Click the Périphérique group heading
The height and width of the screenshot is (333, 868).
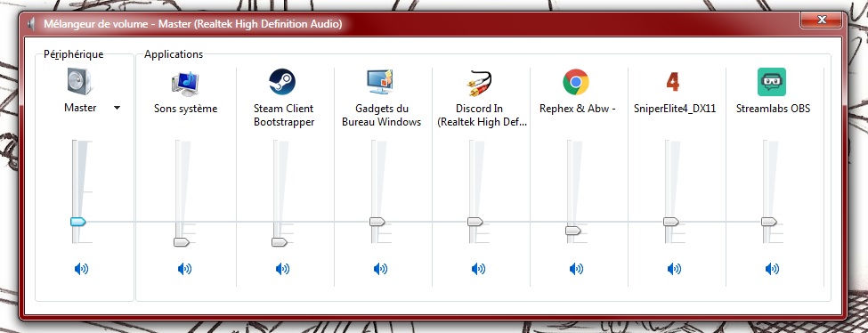click(x=74, y=54)
